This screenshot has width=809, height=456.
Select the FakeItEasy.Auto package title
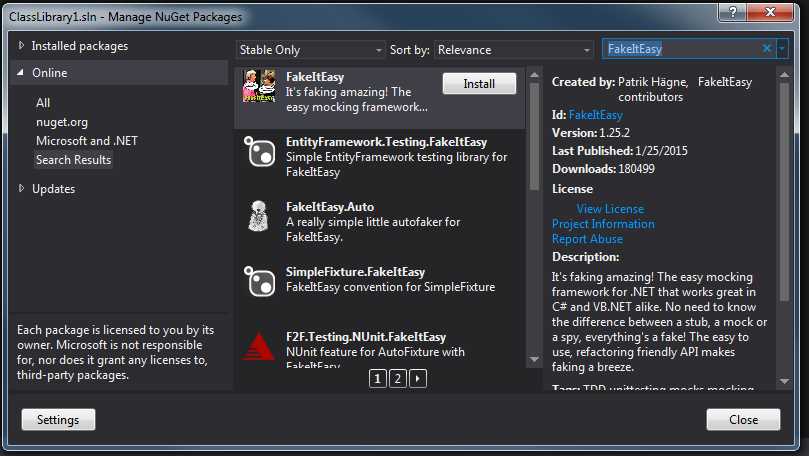pos(330,207)
